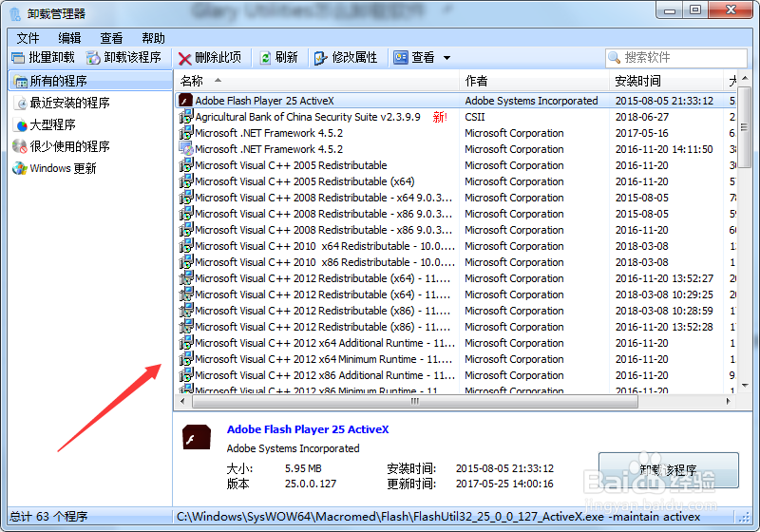This screenshot has width=760, height=532.
Task: Click the 最近安装的程序 icon
Action: point(21,104)
